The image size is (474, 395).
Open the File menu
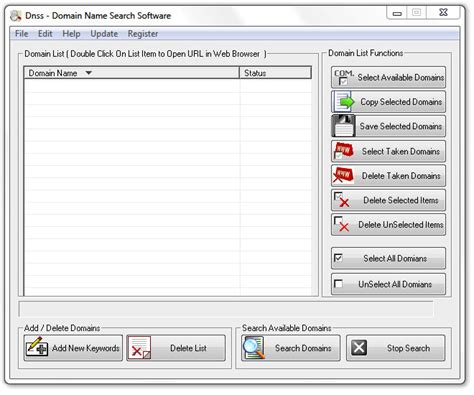(x=22, y=34)
